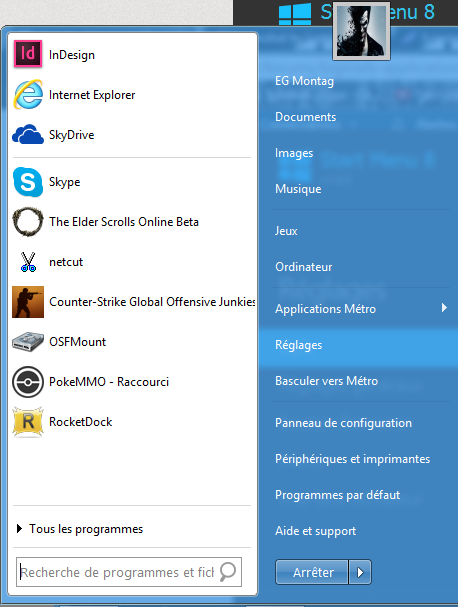Select the Internet Explorer label
Screen dimensions: 458x607
92,95
